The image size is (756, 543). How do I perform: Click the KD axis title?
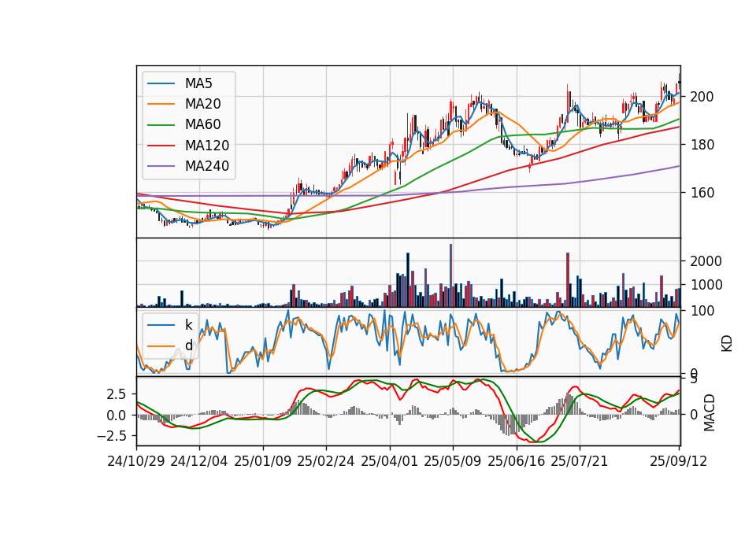(x=727, y=344)
